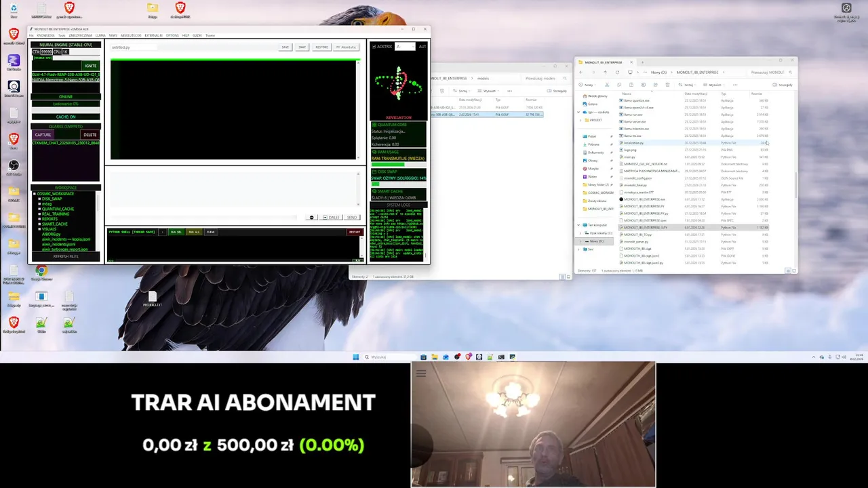The image size is (868, 488).
Task: Open the NEWS menu
Action: point(113,35)
